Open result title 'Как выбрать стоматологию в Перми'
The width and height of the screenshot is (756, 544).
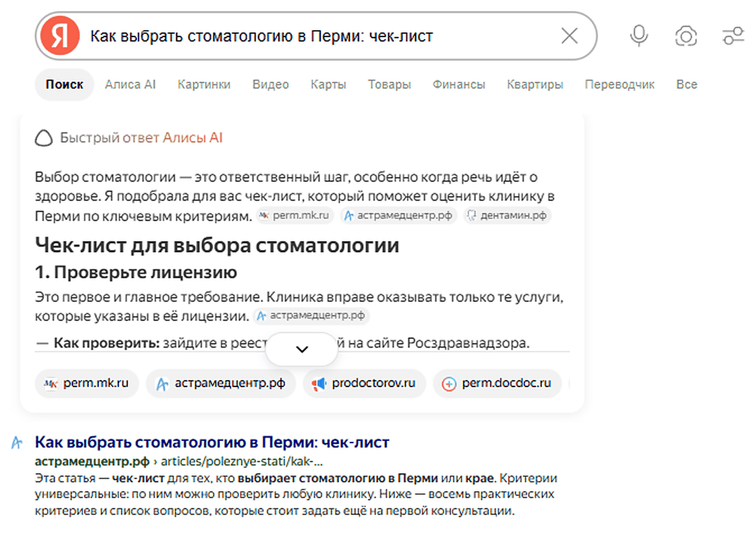coord(212,442)
